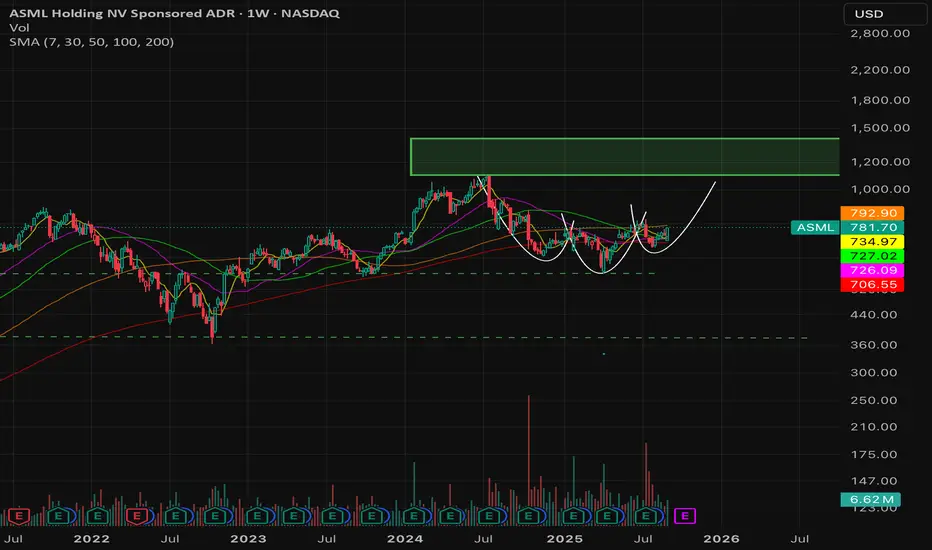Image resolution: width=932 pixels, height=550 pixels.
Task: Click the 147.00 price scale label
Action: [x=874, y=480]
